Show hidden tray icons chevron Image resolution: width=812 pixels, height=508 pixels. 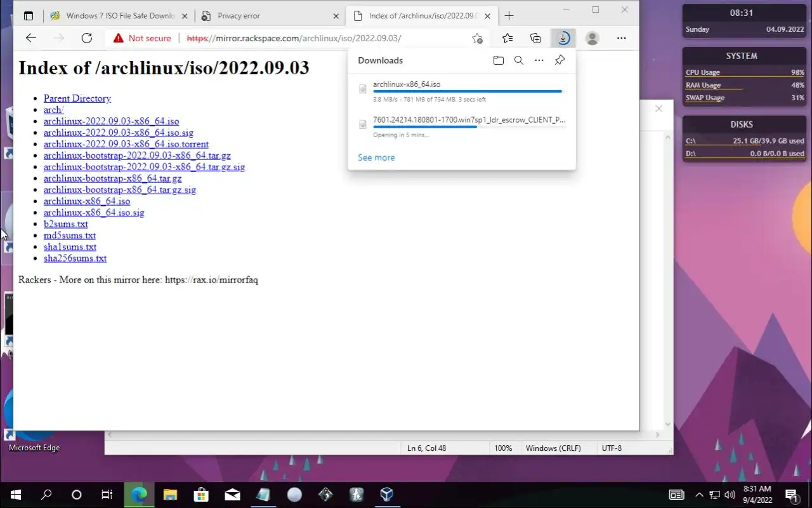[699, 495]
